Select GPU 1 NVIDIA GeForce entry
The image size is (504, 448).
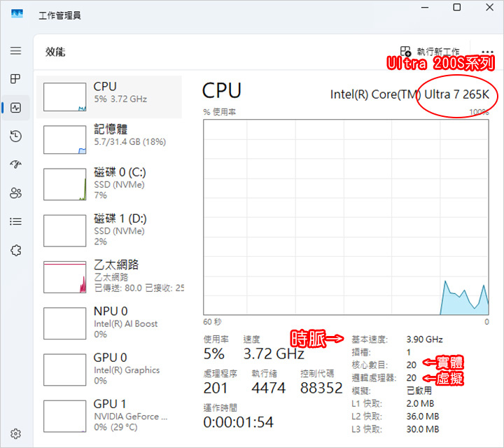pos(109,416)
